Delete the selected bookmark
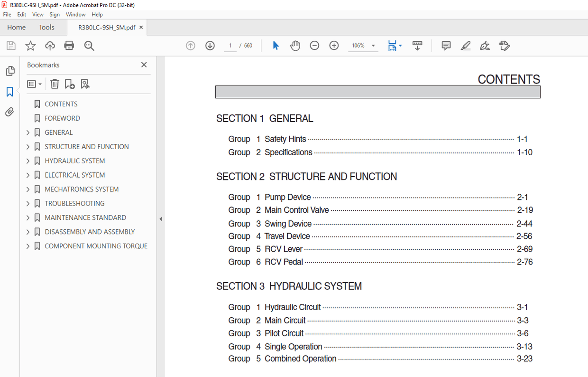This screenshot has height=377, width=588. [x=54, y=84]
